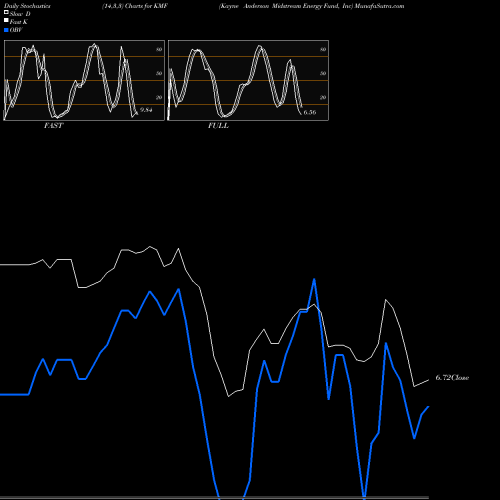500x500 pixels.
Task: Click the 20 level label in the FAST chart
Action: click(159, 97)
